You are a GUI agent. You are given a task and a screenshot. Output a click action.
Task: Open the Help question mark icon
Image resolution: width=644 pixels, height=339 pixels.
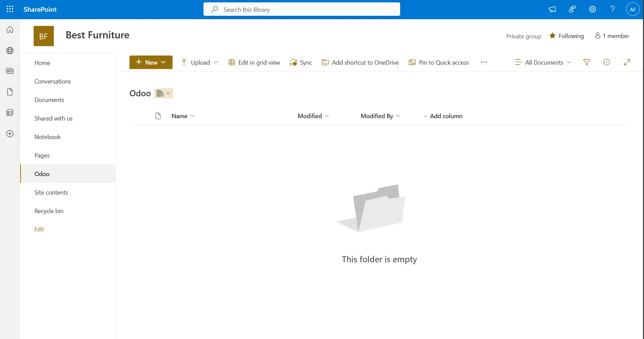point(613,9)
